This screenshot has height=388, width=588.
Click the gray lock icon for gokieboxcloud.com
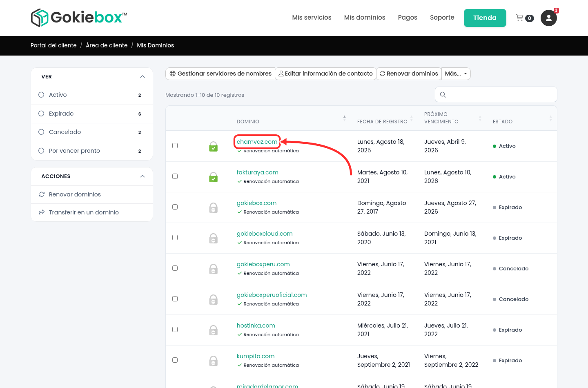click(x=213, y=238)
